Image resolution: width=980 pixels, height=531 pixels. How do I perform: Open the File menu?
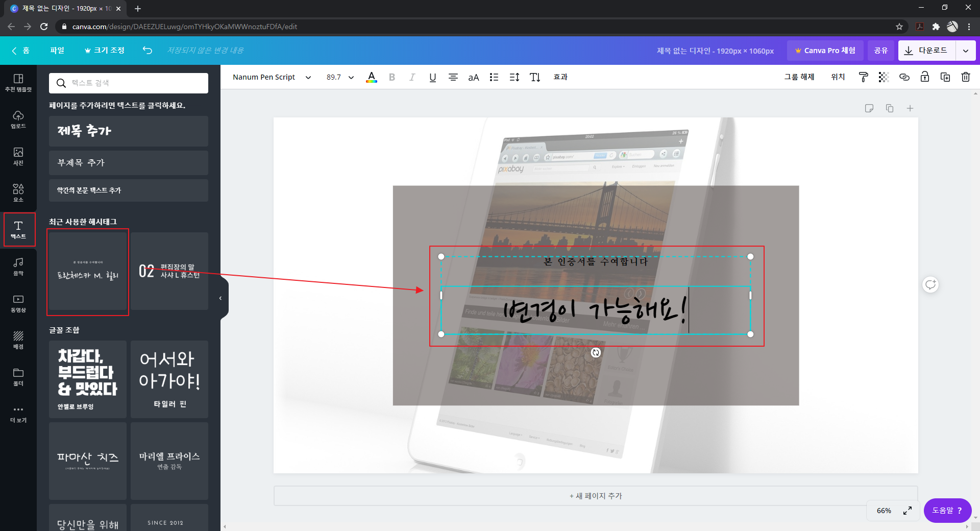coord(57,50)
